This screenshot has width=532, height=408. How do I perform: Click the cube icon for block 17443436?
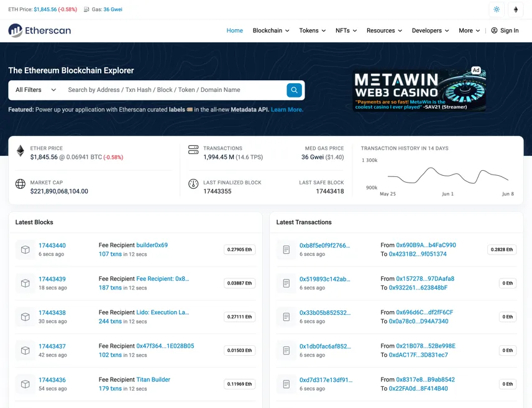tap(25, 384)
